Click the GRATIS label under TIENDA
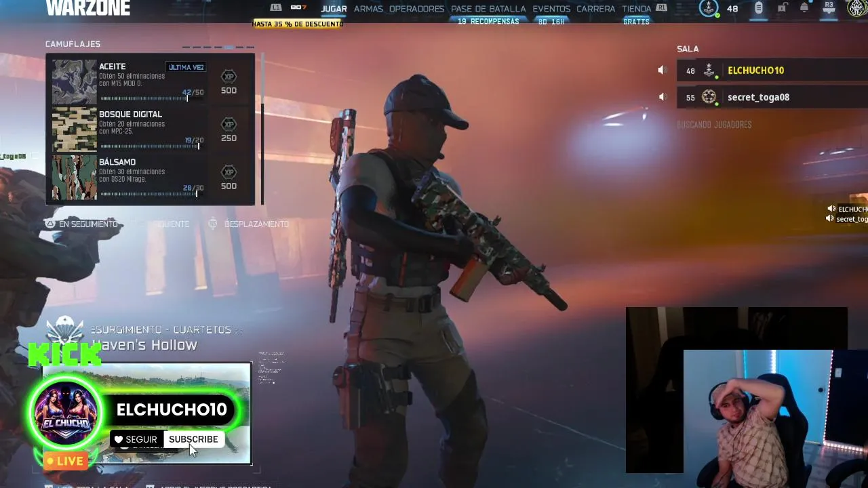 [x=636, y=22]
